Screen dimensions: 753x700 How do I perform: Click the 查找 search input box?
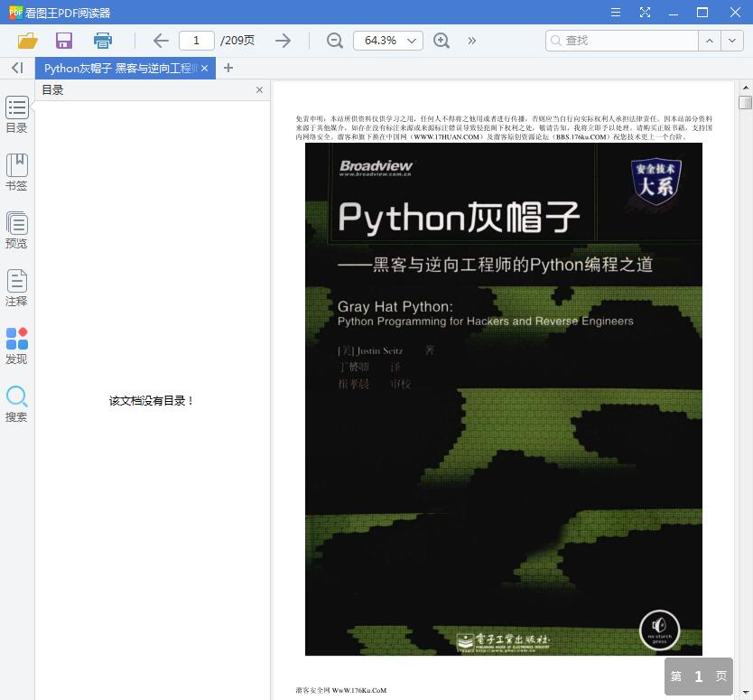coord(622,41)
